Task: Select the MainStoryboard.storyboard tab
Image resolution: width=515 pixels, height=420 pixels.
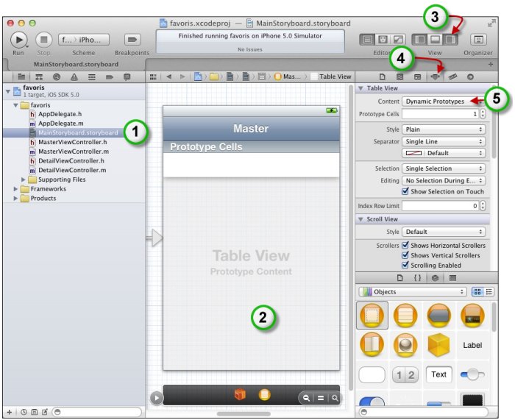Action: pos(76,65)
